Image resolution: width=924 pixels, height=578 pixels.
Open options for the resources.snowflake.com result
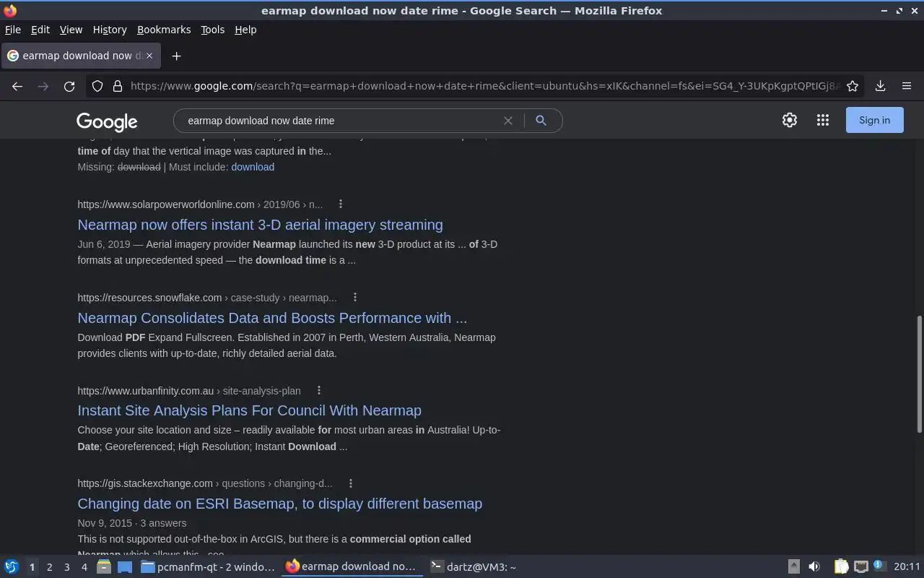354,298
